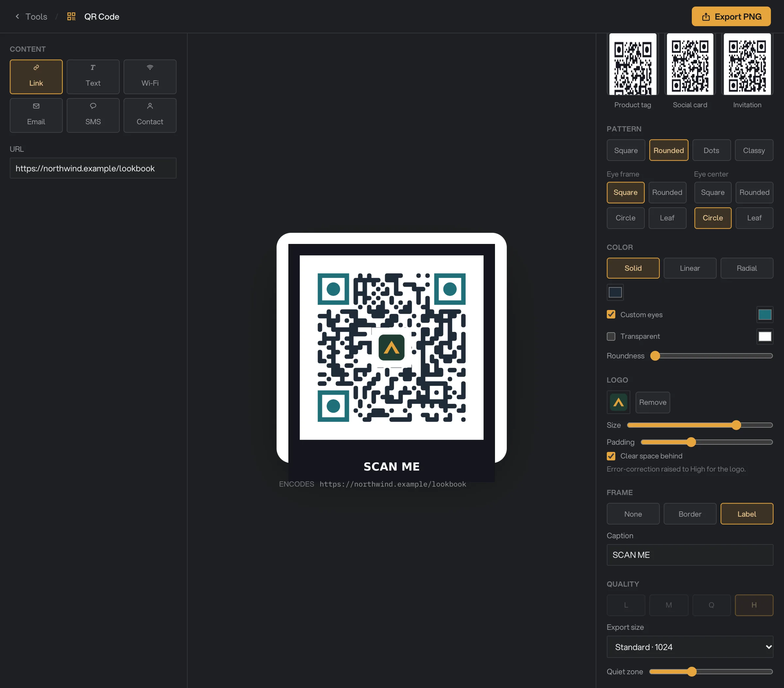The image size is (784, 688).
Task: Toggle the Transparent background checkbox
Action: click(611, 336)
